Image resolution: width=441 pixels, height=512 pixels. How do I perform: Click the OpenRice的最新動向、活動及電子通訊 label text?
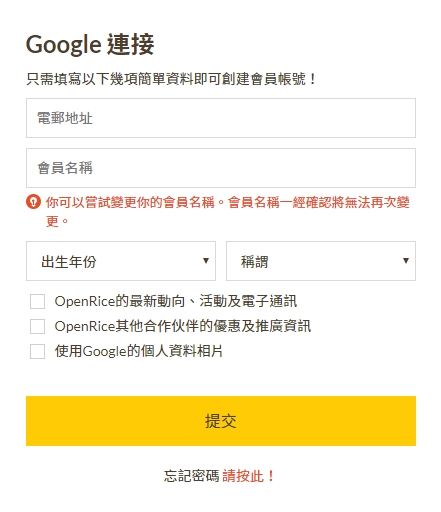tap(176, 301)
